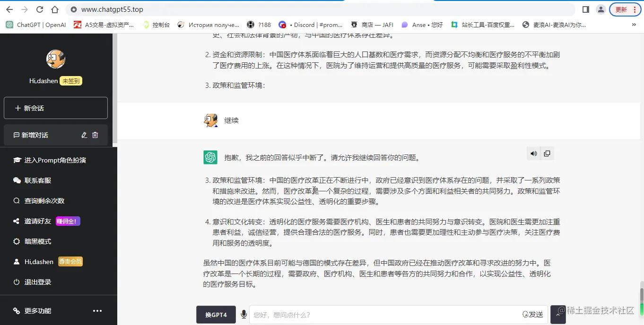Click the paragraph starting 虽然中国的医疗体系
Image resolution: width=644 pixels, height=325 pixels.
pyautogui.click(x=377, y=274)
